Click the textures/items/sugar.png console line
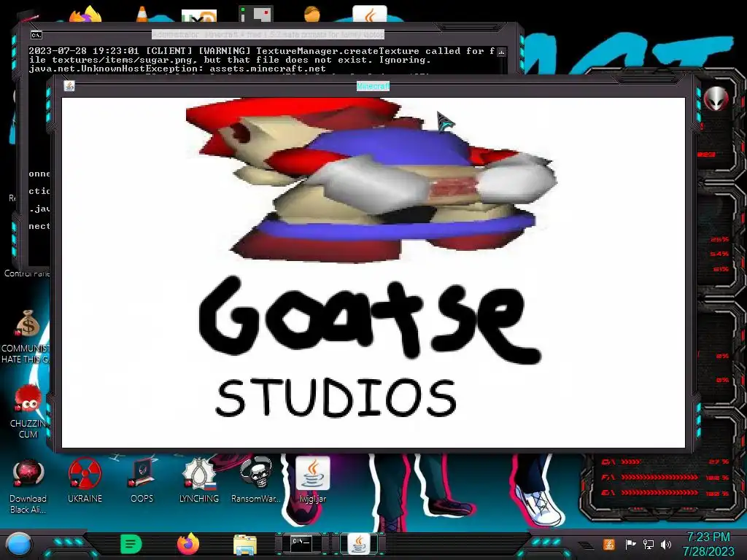This screenshot has width=747, height=560. click(230, 60)
